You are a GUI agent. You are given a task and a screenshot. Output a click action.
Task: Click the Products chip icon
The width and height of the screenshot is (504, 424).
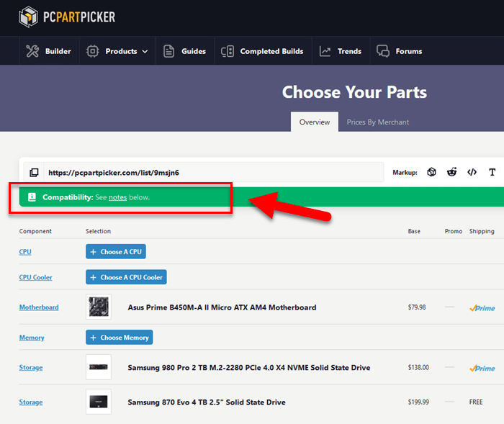(x=93, y=51)
